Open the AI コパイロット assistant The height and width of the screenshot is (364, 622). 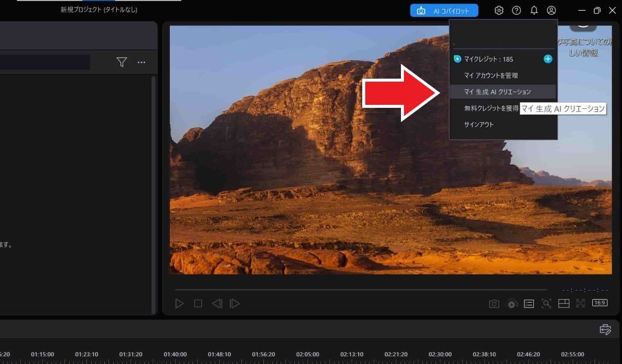coord(444,11)
